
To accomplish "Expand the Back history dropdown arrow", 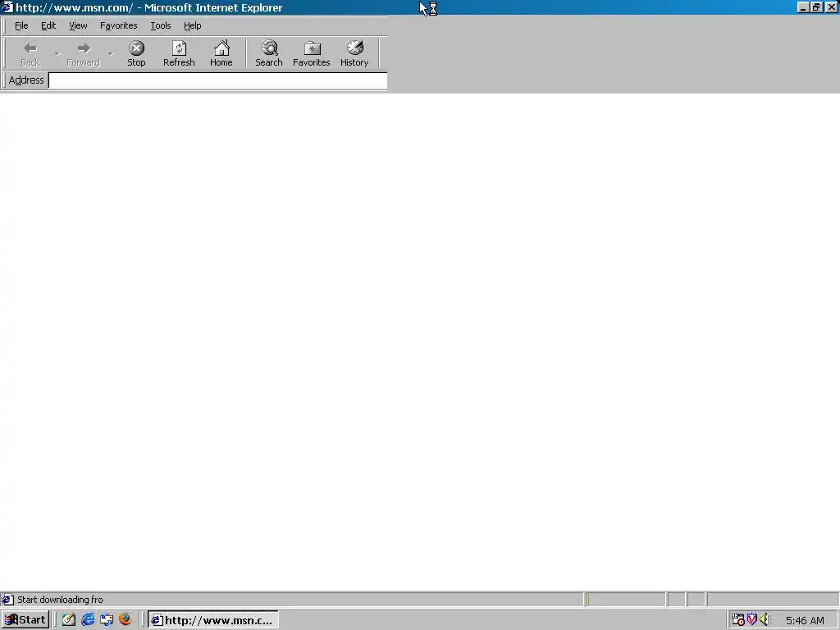I will [57, 53].
